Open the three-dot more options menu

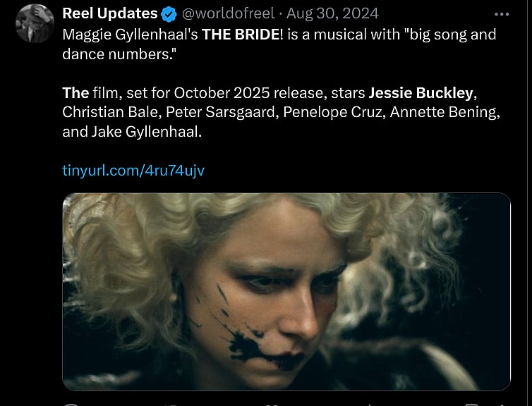point(502,14)
